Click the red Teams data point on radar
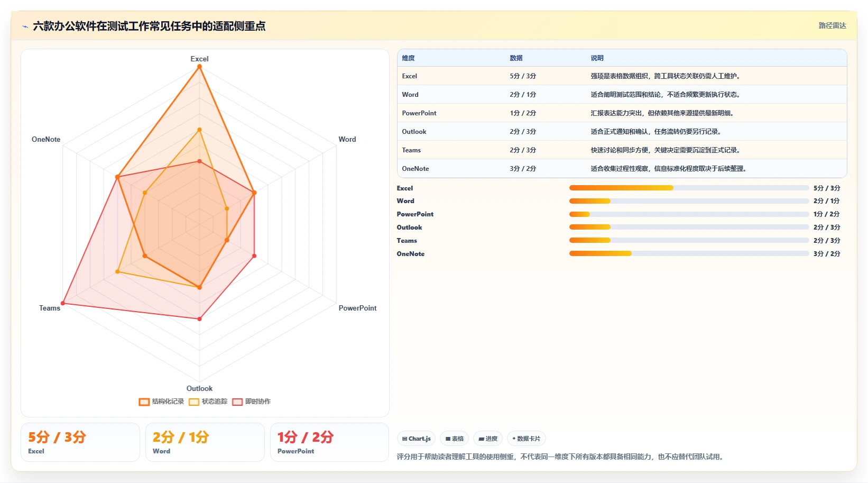 [63, 303]
